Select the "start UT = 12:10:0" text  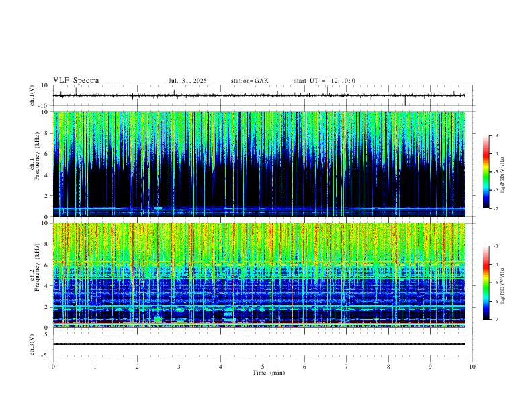(324, 81)
